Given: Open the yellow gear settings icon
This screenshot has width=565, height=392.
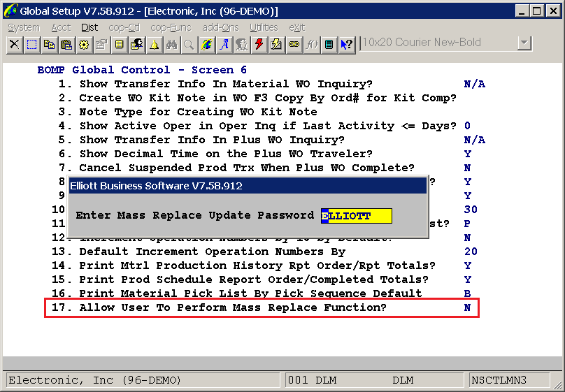Looking at the screenshot, I should pos(84,44).
